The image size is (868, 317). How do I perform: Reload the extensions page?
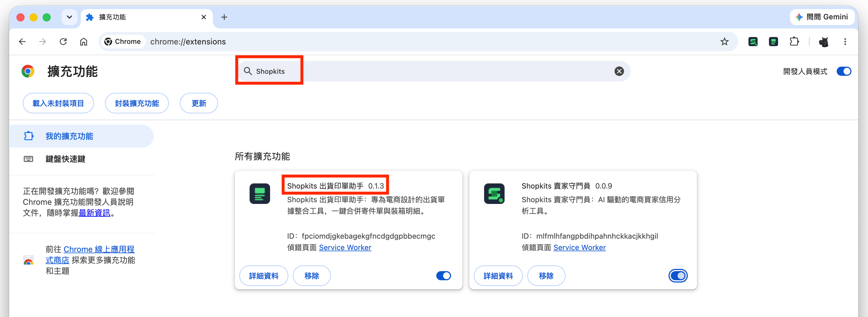[x=63, y=42]
